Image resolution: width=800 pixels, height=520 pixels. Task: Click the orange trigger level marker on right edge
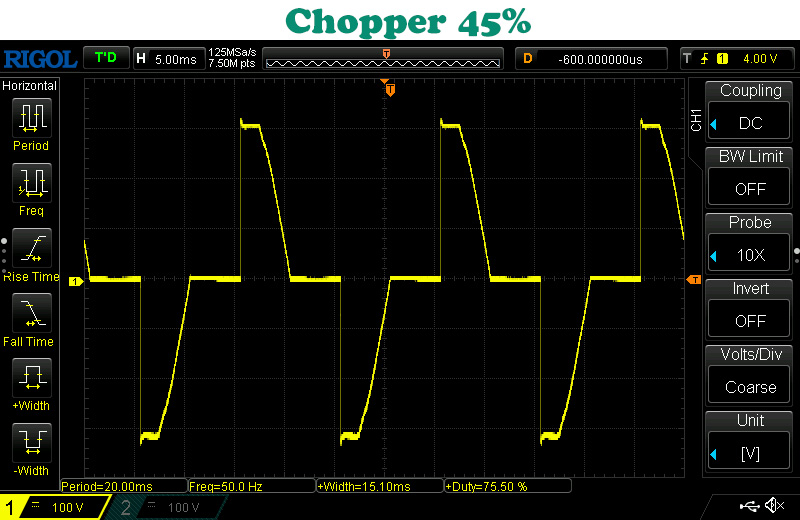tap(694, 280)
